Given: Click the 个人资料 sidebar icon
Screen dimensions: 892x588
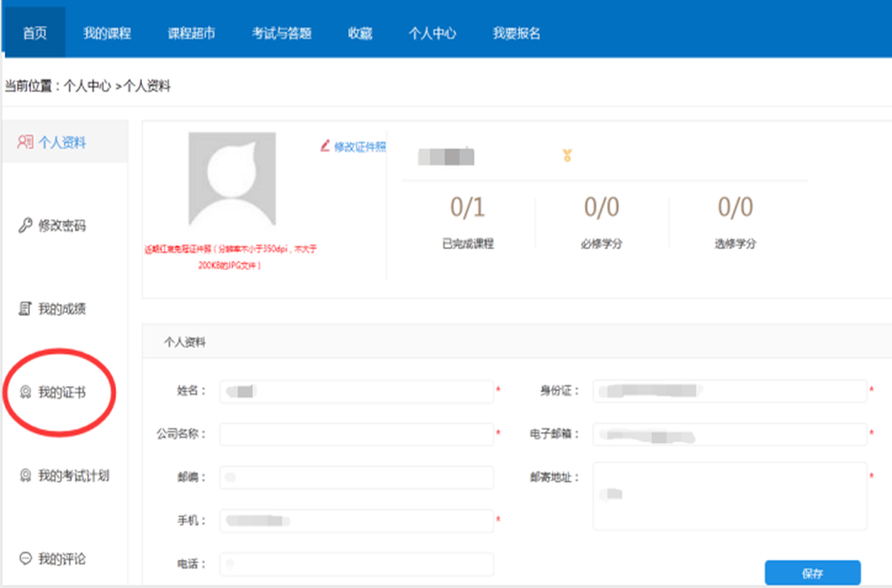Looking at the screenshot, I should point(26,143).
